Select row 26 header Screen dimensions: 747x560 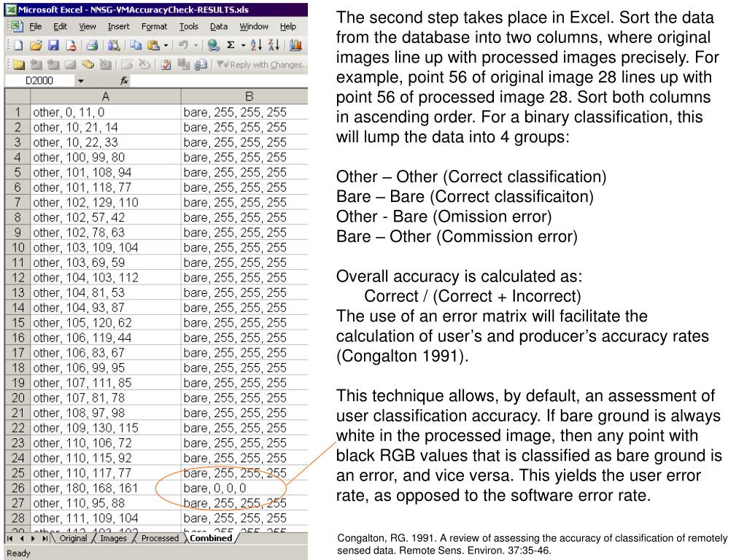click(18, 488)
